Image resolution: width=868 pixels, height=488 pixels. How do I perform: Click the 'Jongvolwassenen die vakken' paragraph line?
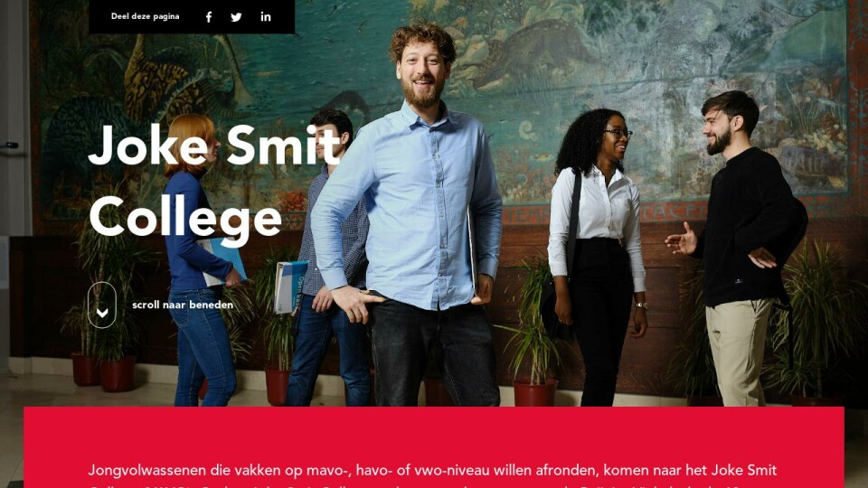(x=432, y=471)
